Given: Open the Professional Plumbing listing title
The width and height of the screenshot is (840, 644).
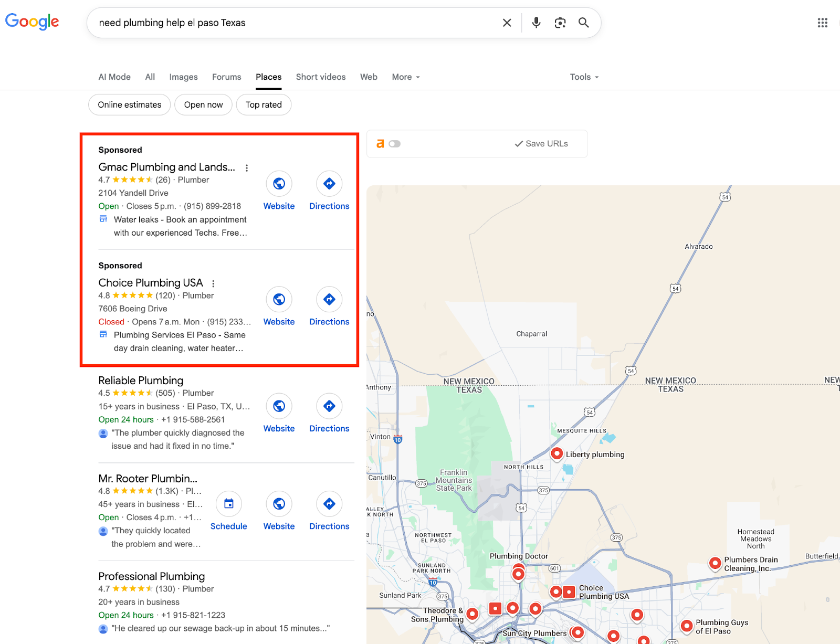Looking at the screenshot, I should (152, 576).
